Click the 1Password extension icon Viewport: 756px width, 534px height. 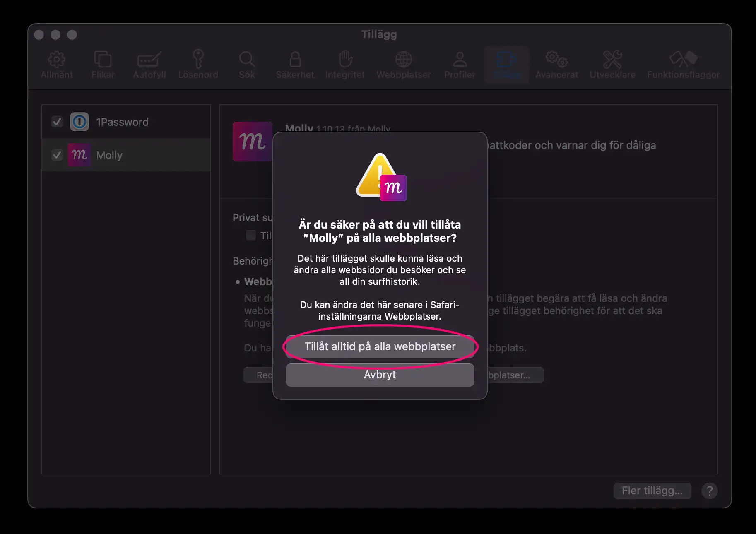tap(79, 122)
